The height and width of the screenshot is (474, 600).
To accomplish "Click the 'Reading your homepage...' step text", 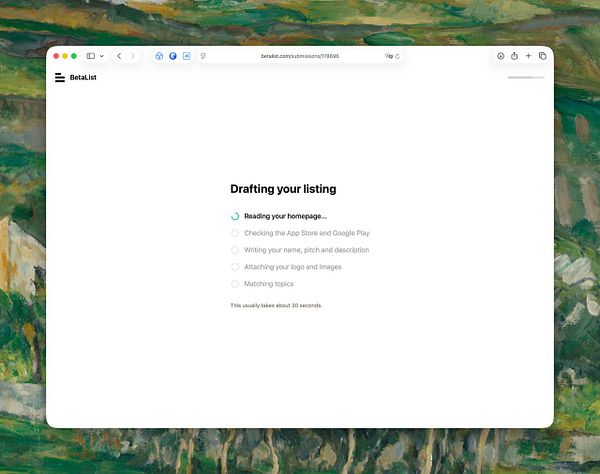I will [285, 216].
